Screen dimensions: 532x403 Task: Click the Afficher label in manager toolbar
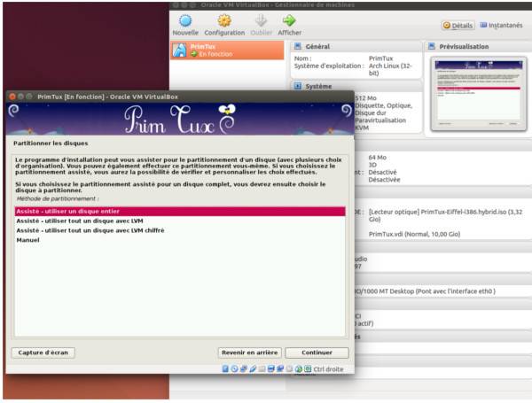(x=289, y=33)
